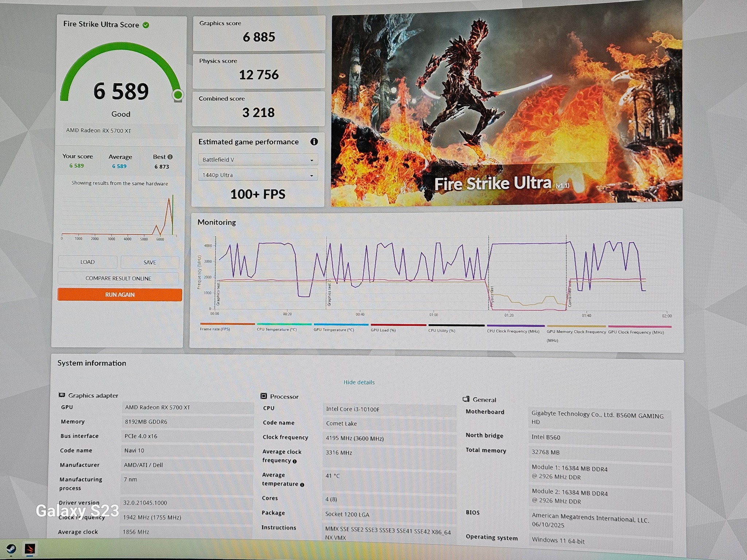This screenshot has width=747, height=560.
Task: Click the Combined test marker in Monitoring
Action: 569,294
